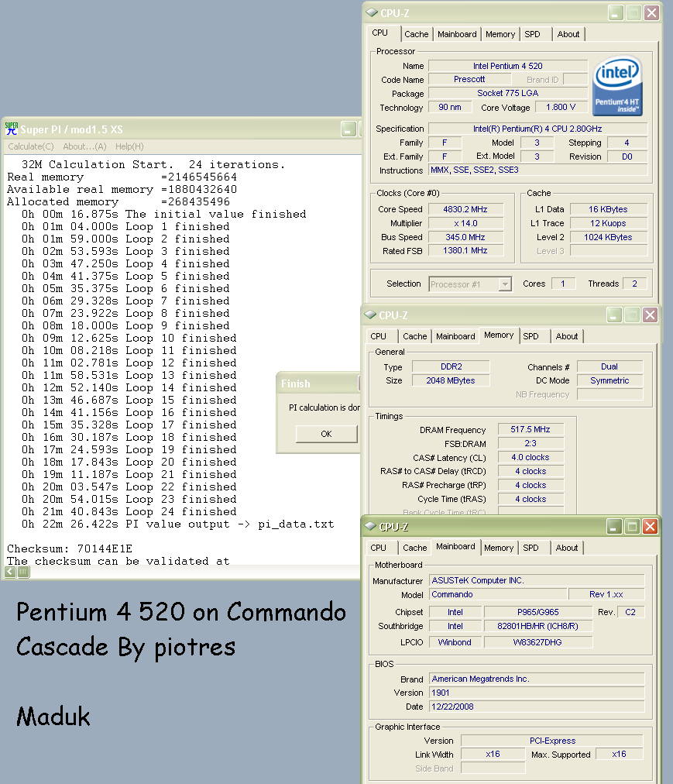673x784 pixels.
Task: Select Mainboard tab in top CPU-Z window
Action: coord(457,34)
